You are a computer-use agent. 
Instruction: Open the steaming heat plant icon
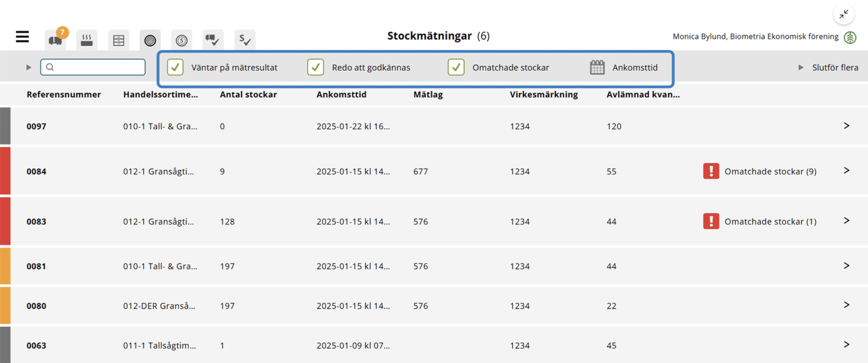[x=86, y=40]
